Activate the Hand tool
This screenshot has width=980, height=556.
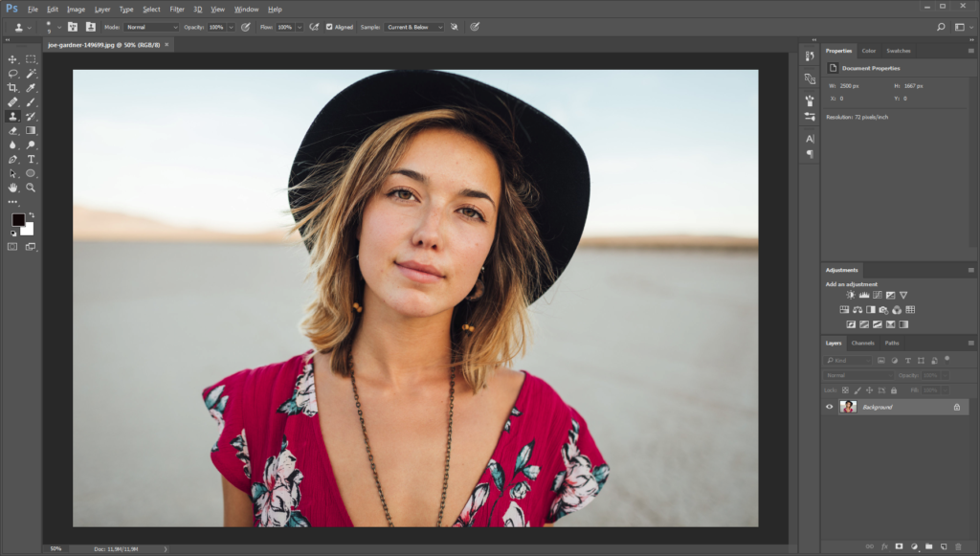(x=12, y=188)
